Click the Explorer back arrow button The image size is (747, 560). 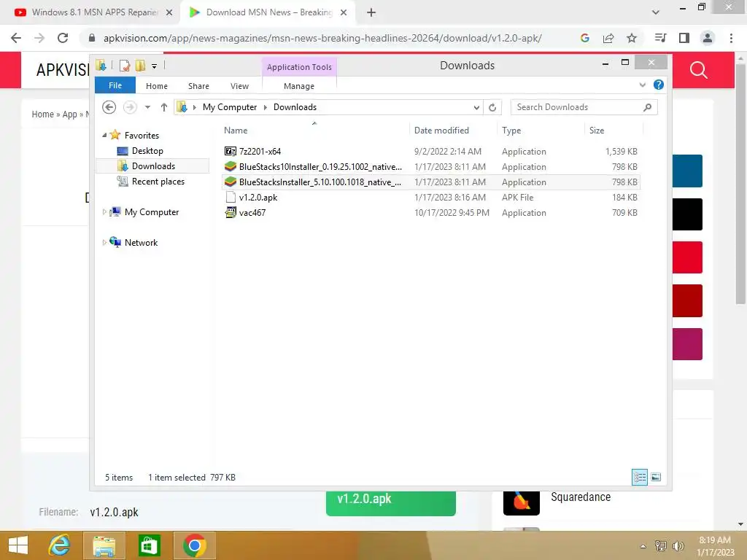point(109,107)
